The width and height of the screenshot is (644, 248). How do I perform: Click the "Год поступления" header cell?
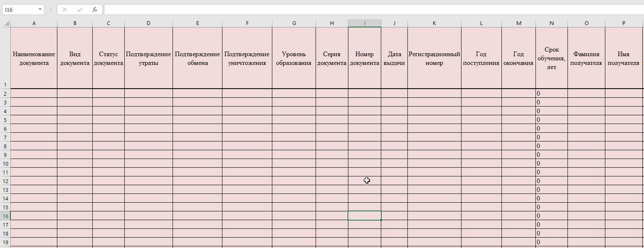tap(481, 58)
